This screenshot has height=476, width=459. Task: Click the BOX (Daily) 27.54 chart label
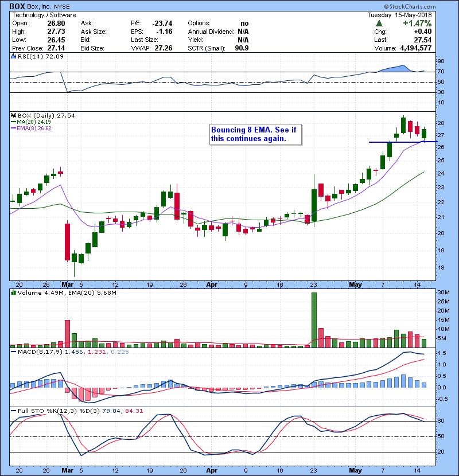pyautogui.click(x=46, y=116)
